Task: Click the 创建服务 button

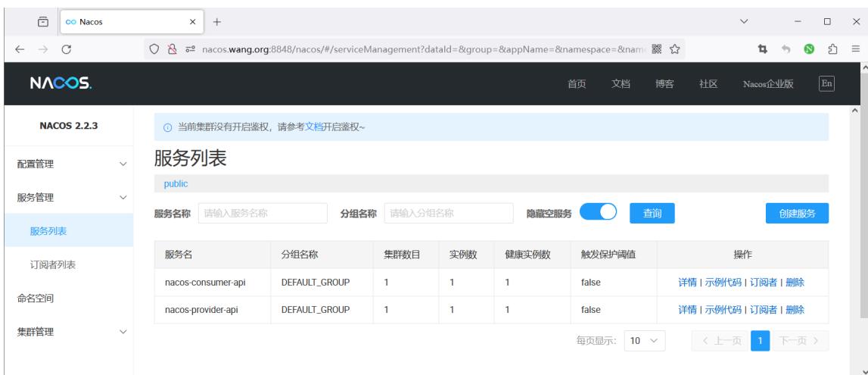Action: click(x=797, y=213)
